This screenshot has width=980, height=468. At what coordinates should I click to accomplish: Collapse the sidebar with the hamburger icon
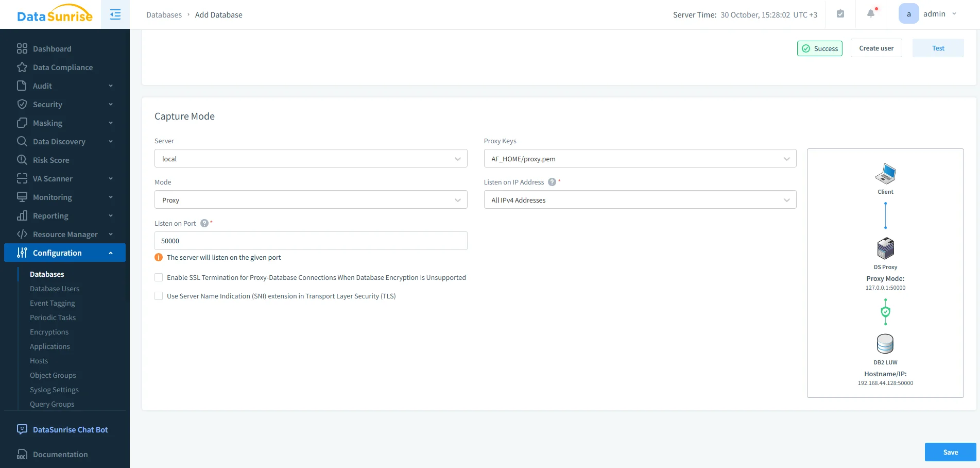click(115, 14)
